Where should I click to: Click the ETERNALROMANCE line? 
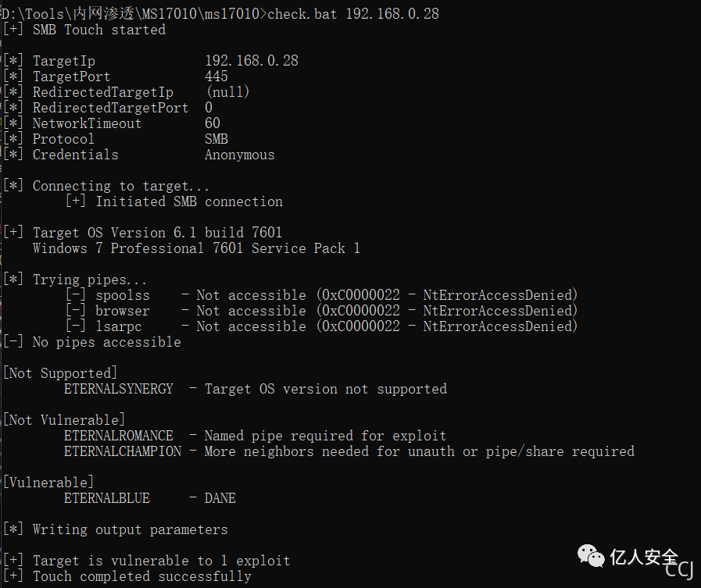(256, 436)
